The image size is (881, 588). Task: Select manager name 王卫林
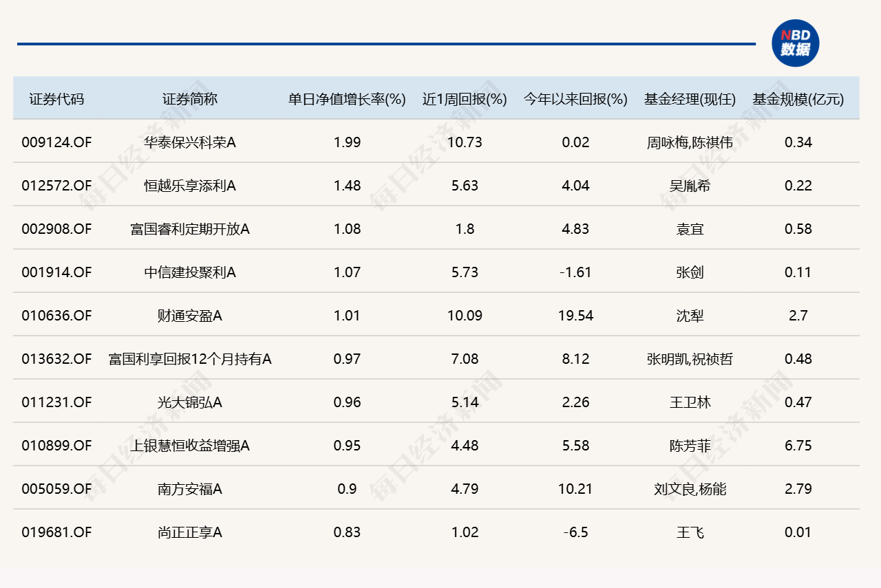tap(690, 402)
